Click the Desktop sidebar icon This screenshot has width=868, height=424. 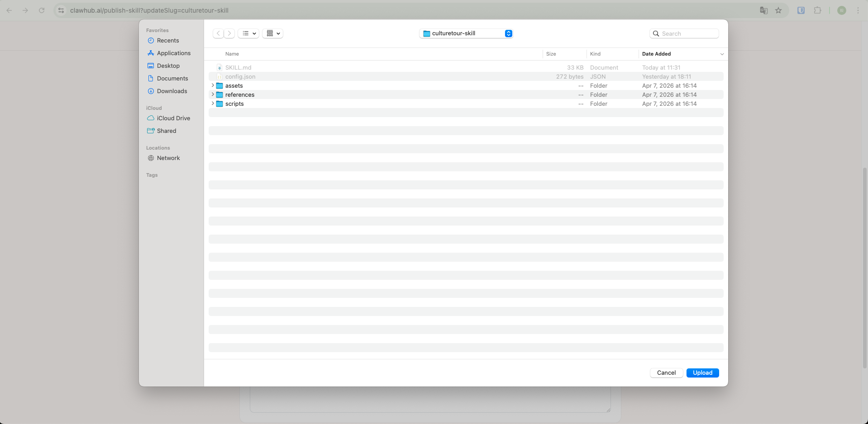(x=151, y=66)
